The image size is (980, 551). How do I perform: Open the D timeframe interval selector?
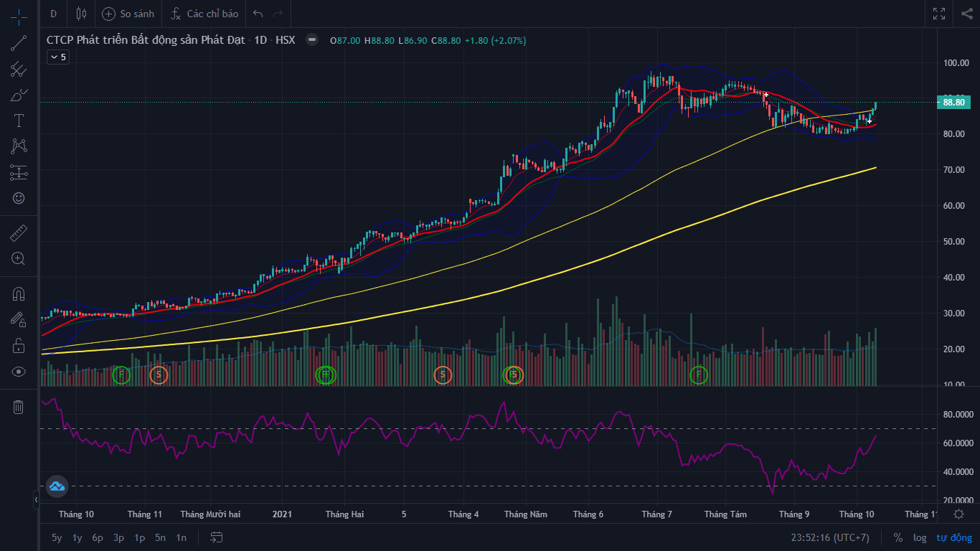click(53, 14)
